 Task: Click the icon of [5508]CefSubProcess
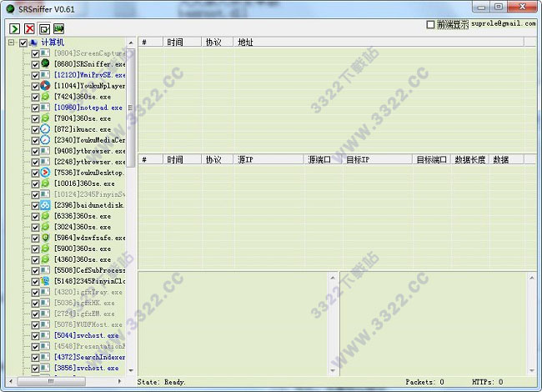[45, 270]
